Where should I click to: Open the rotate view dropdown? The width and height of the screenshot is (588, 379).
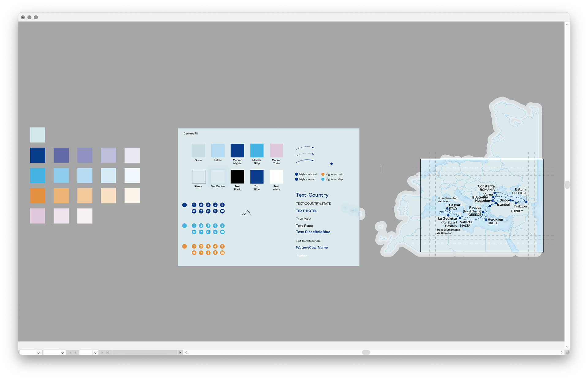[x=62, y=353]
